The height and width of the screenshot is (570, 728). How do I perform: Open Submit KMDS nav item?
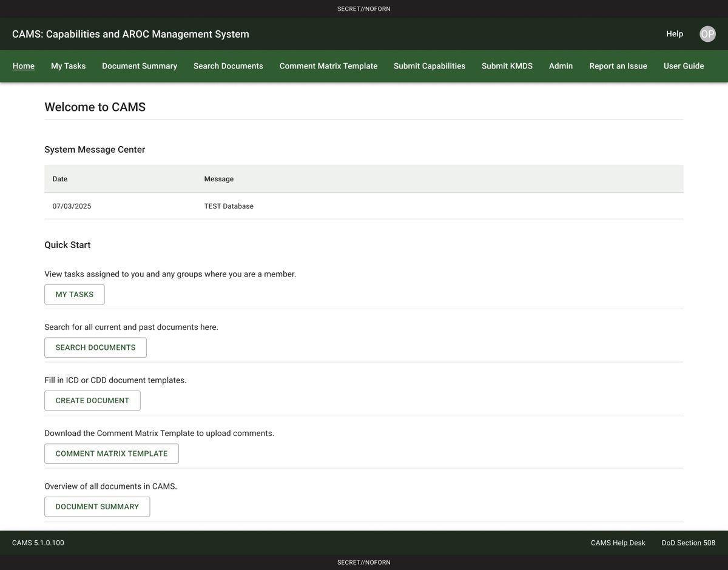coord(507,66)
